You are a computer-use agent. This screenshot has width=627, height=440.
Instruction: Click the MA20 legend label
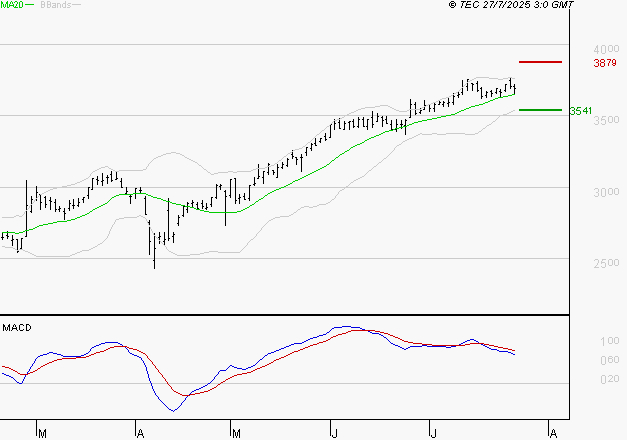(12, 5)
